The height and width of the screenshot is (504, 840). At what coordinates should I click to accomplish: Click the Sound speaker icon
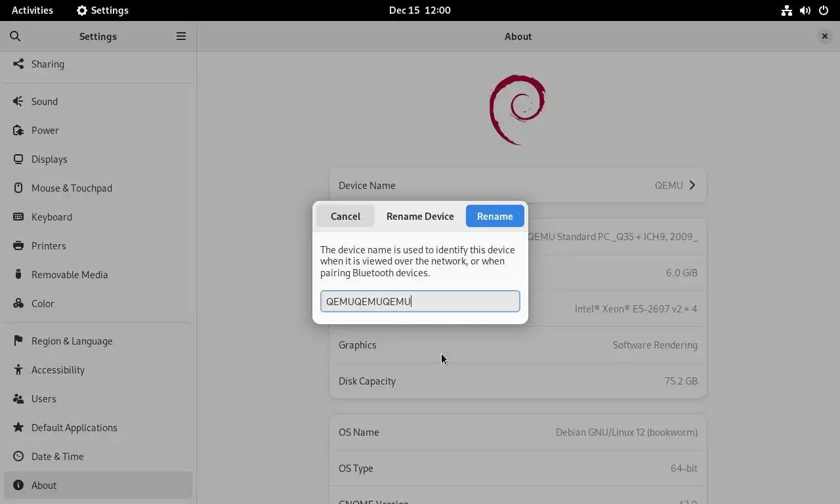18,101
